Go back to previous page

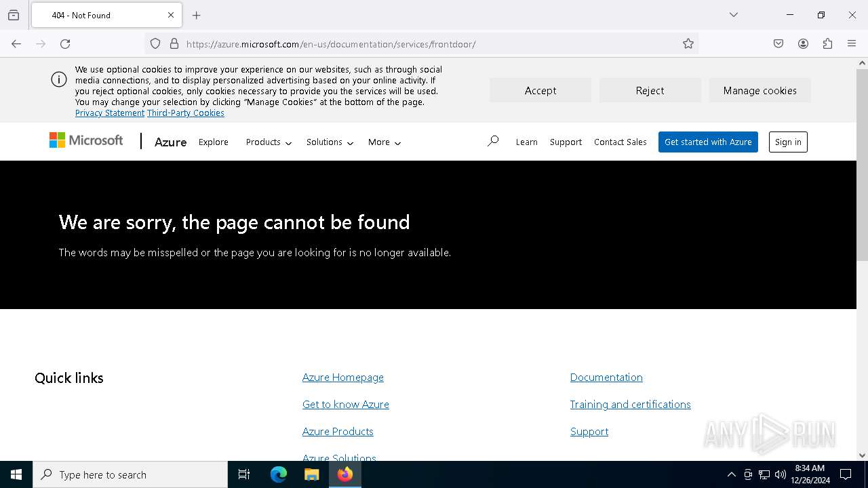tap(16, 44)
